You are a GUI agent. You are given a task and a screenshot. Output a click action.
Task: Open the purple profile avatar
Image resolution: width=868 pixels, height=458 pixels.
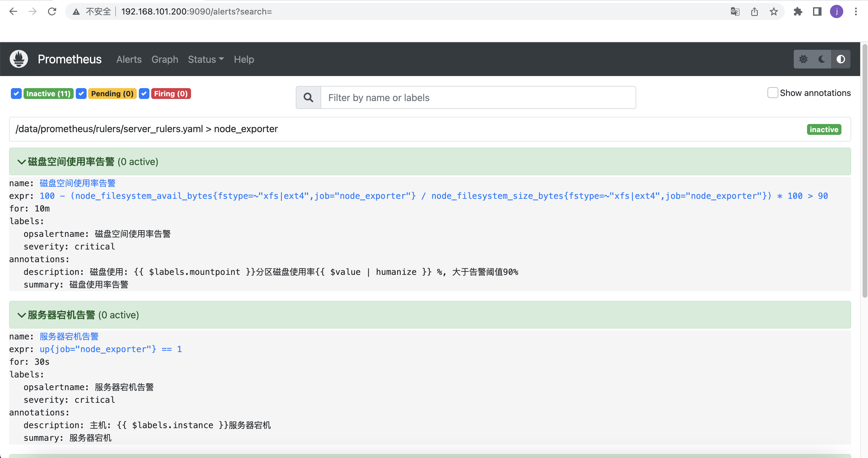pyautogui.click(x=837, y=12)
